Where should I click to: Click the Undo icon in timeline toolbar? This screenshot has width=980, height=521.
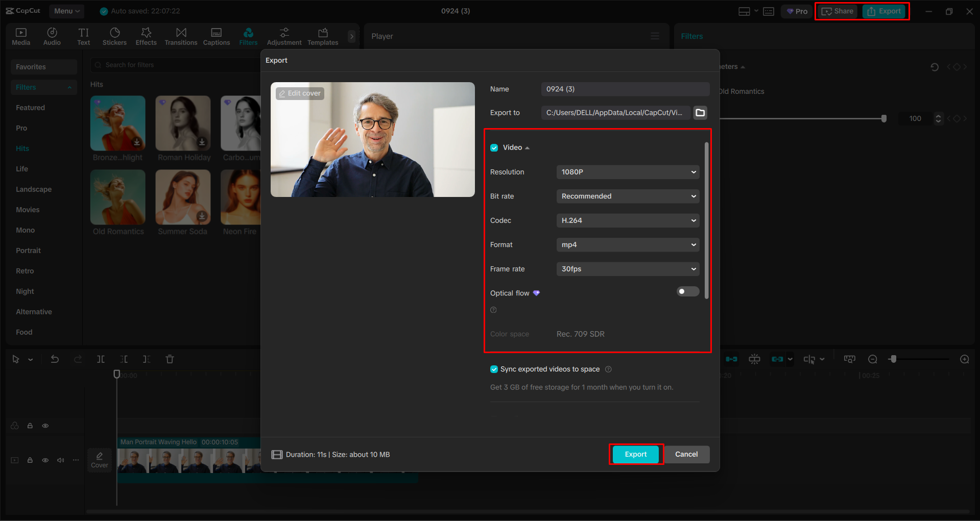(x=55, y=359)
